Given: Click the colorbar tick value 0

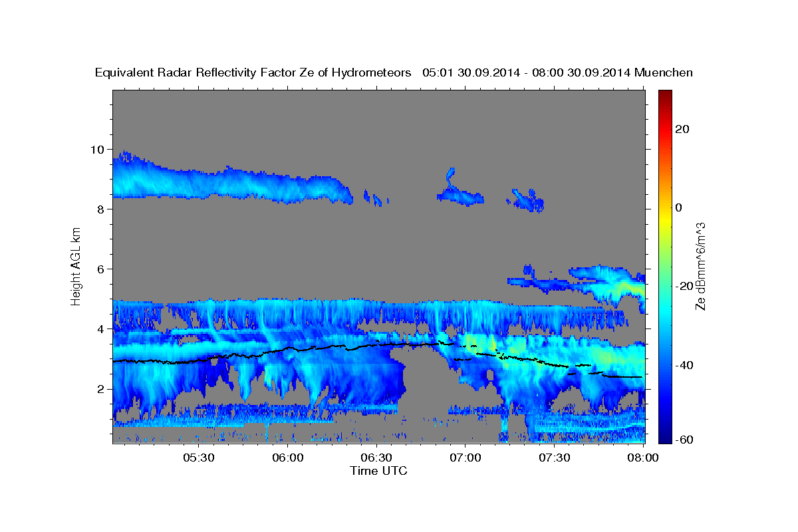Looking at the screenshot, I should click(x=679, y=207).
